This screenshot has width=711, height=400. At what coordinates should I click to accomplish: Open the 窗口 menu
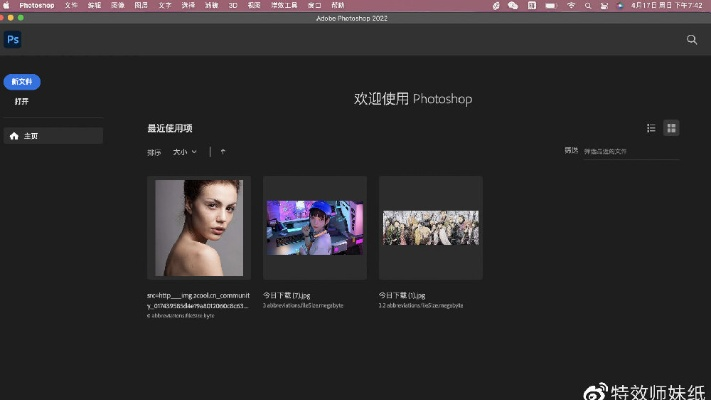(314, 5)
